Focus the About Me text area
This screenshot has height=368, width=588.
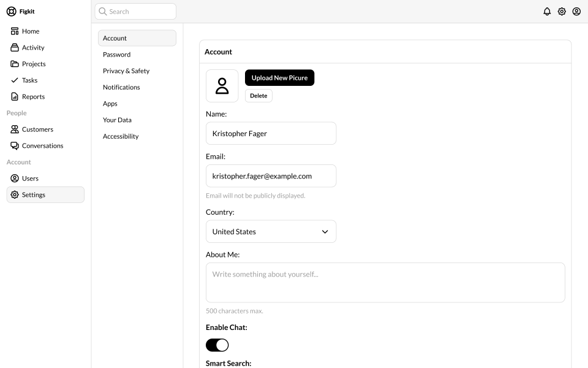[x=385, y=282]
